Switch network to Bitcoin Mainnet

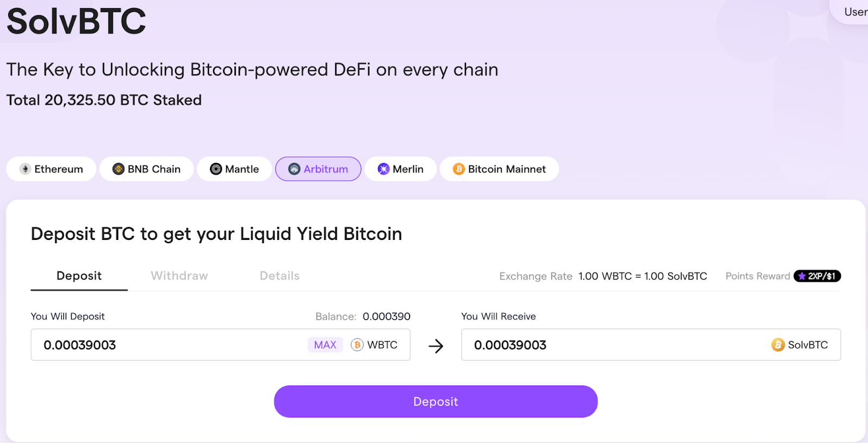[499, 169]
